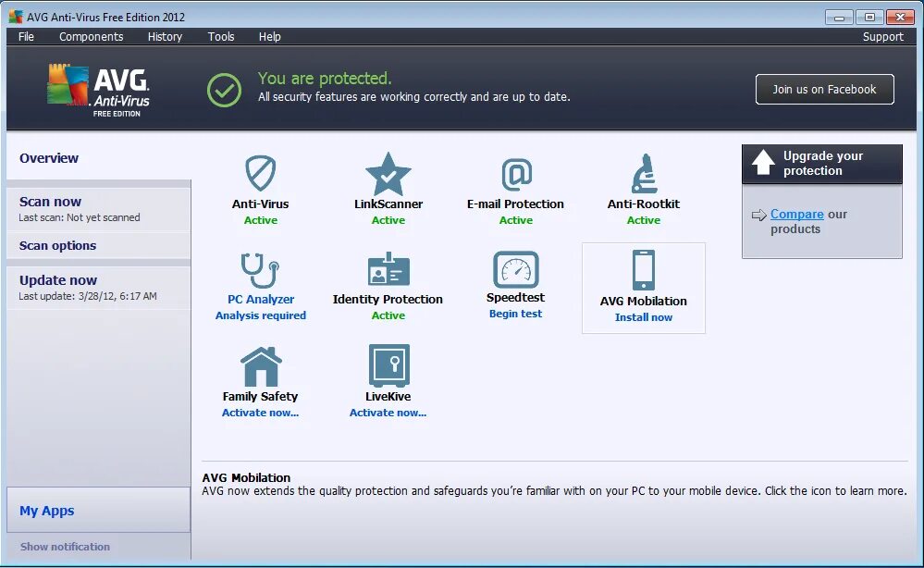Click Begin test under Speedtest
Screen dimensions: 924x568
click(515, 314)
